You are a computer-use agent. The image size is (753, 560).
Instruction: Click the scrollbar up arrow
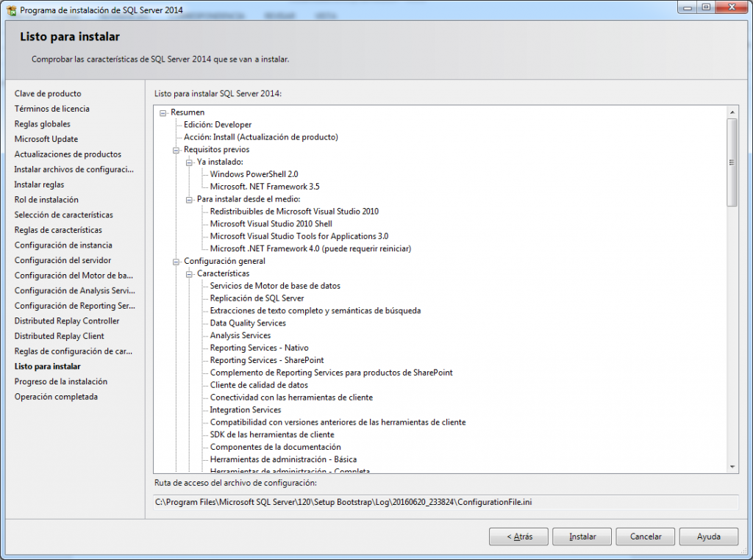coord(732,112)
